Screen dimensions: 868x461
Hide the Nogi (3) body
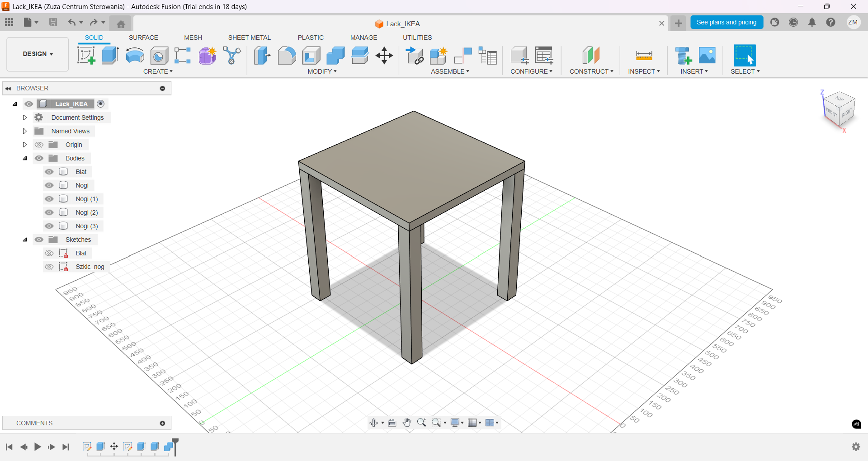click(49, 226)
